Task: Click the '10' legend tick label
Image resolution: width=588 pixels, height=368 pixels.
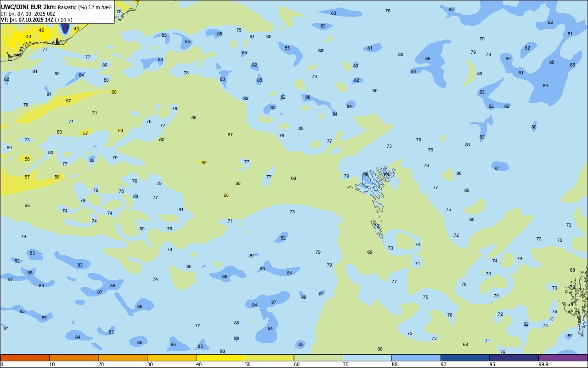Action: click(x=52, y=364)
